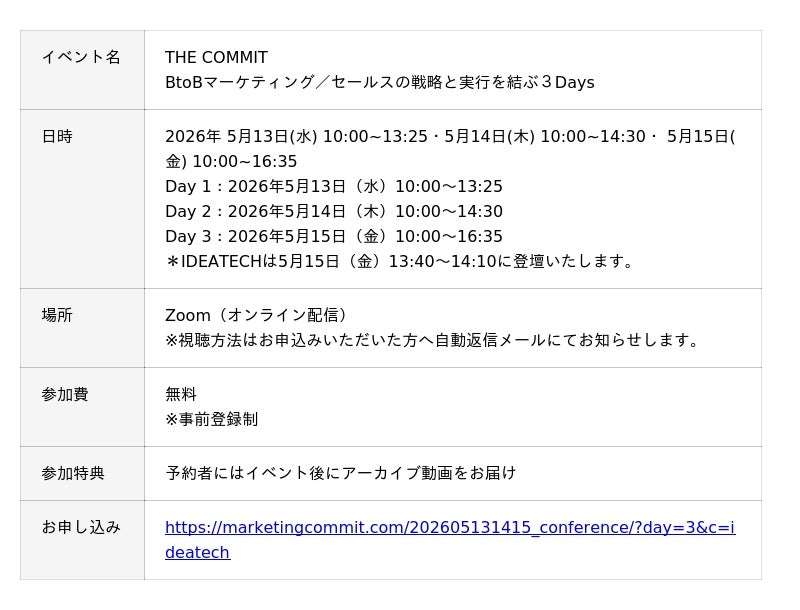This screenshot has width=800, height=610.
Task: Click the イベント名 row header
Action: pyautogui.click(x=81, y=58)
